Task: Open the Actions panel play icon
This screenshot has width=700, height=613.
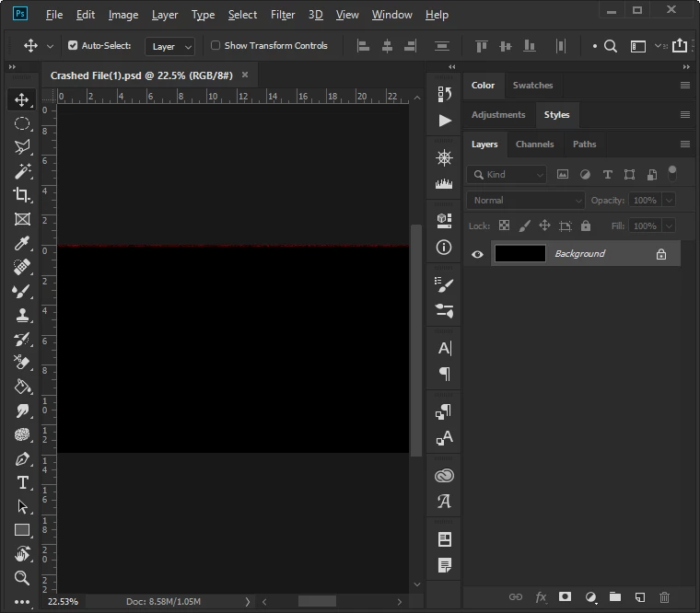Action: pyautogui.click(x=444, y=121)
